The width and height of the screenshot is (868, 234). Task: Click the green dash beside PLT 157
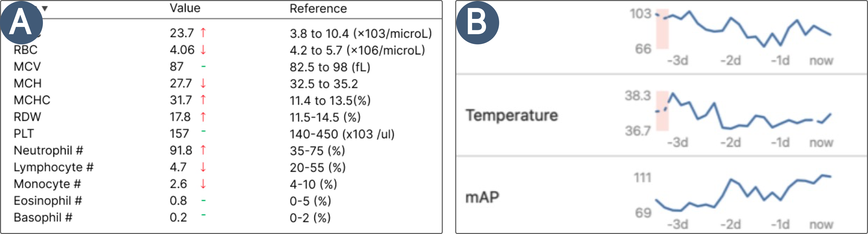point(204,131)
